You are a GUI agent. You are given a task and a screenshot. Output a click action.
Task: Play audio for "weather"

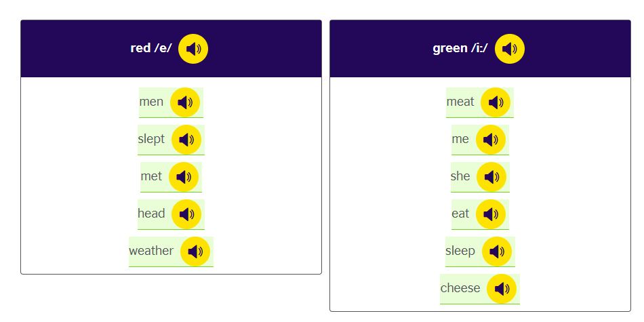click(195, 251)
